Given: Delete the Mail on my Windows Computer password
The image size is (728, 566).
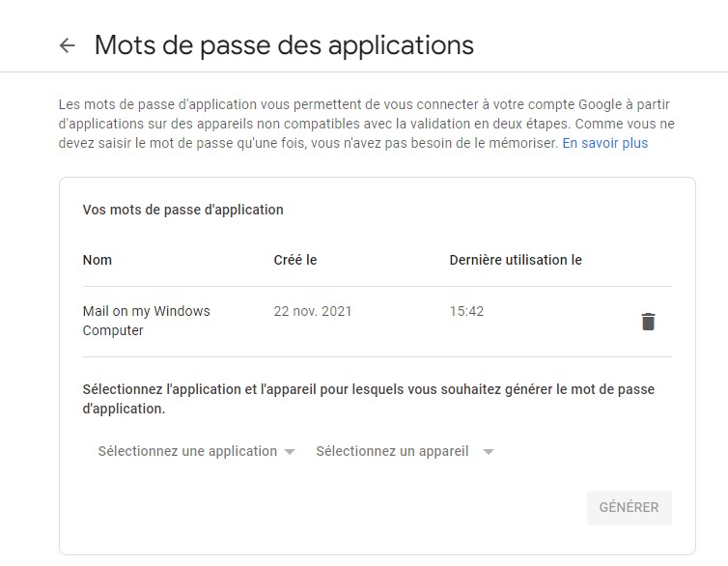Looking at the screenshot, I should pyautogui.click(x=648, y=322).
